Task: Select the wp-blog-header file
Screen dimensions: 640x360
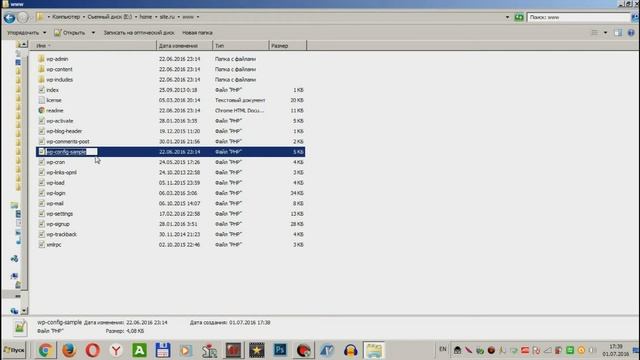Action: [170, 131]
